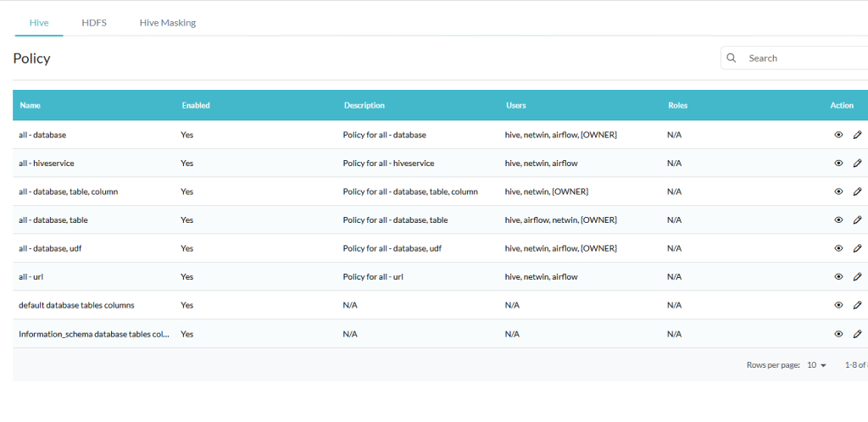View the all - database policy details
This screenshot has width=868, height=422.
tap(838, 135)
